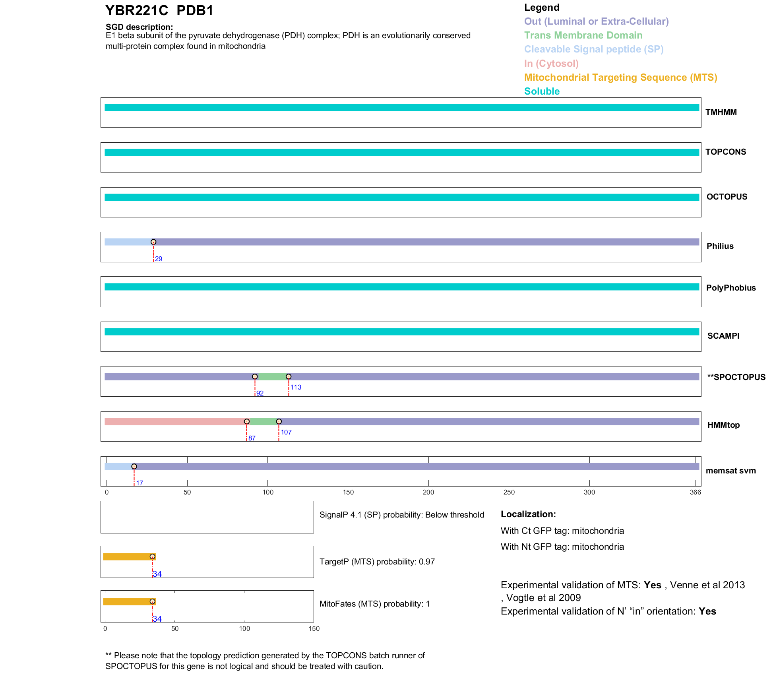Click the orange MTS bar in TargetP row
Viewport: 775px width, 700px height.
coord(126,557)
